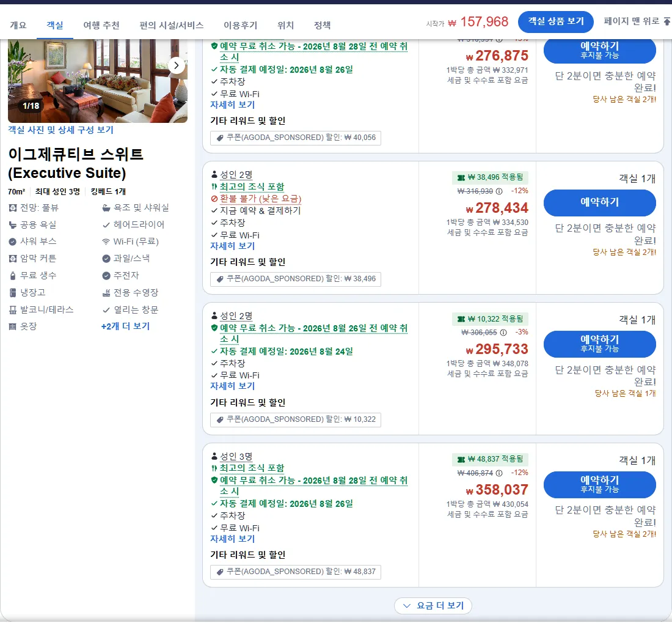Expand +2개 더 보기 amenities
Viewport: 672px width, 623px height.
click(126, 326)
